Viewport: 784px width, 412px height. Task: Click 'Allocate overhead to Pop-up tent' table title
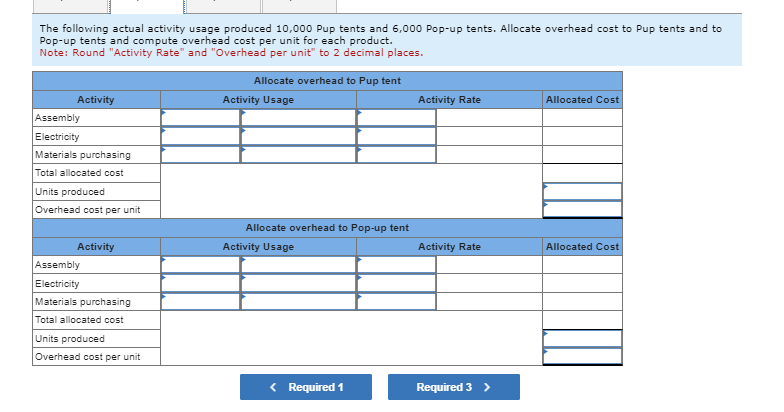pyautogui.click(x=327, y=228)
